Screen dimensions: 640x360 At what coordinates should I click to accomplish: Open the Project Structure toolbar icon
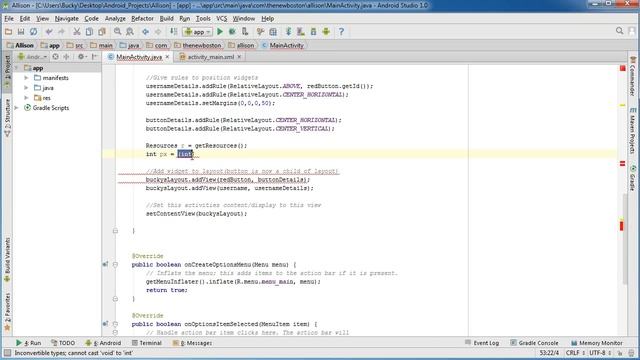[x=273, y=31]
